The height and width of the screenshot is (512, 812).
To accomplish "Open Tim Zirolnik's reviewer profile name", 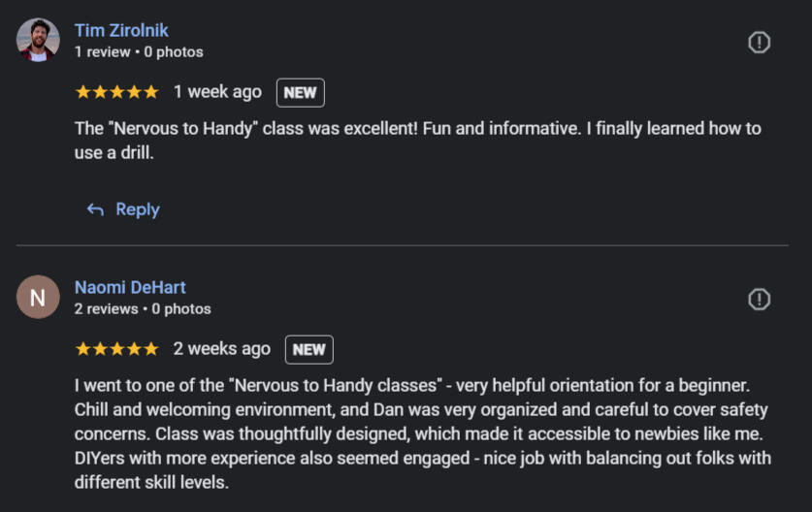I will point(121,30).
